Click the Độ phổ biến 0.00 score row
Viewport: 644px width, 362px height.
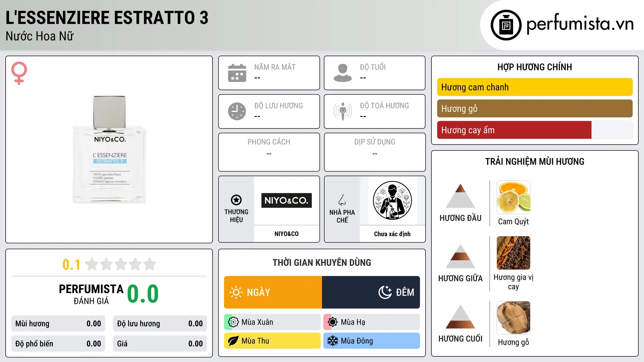coord(58,344)
